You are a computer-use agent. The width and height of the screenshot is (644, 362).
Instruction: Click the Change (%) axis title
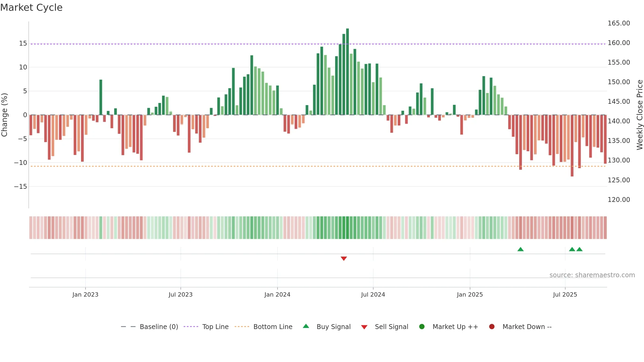pyautogui.click(x=4, y=115)
